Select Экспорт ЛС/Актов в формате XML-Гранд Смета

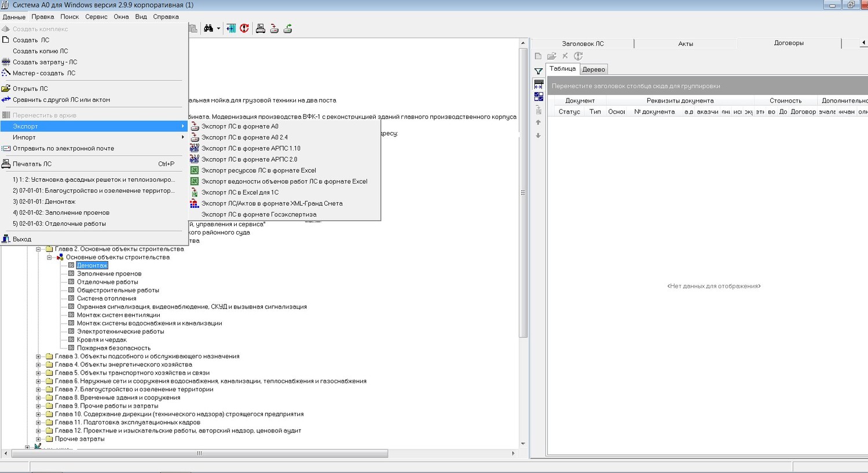click(x=272, y=203)
